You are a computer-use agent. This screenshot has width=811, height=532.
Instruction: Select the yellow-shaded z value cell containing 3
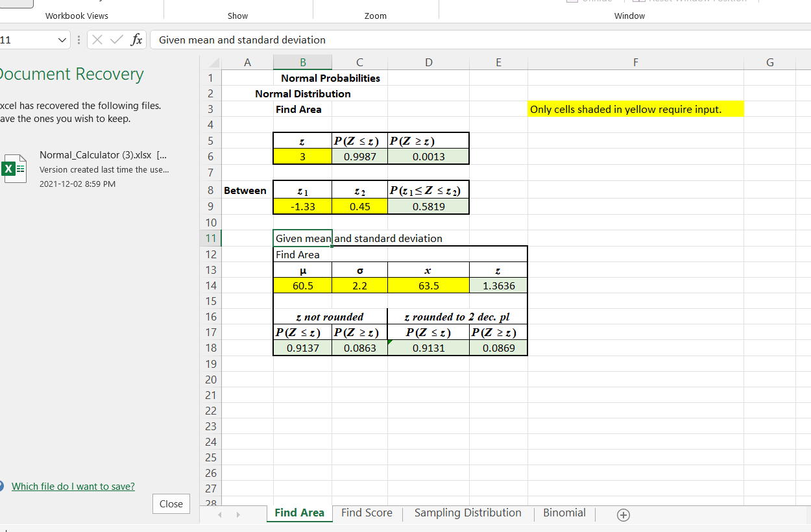tap(302, 156)
